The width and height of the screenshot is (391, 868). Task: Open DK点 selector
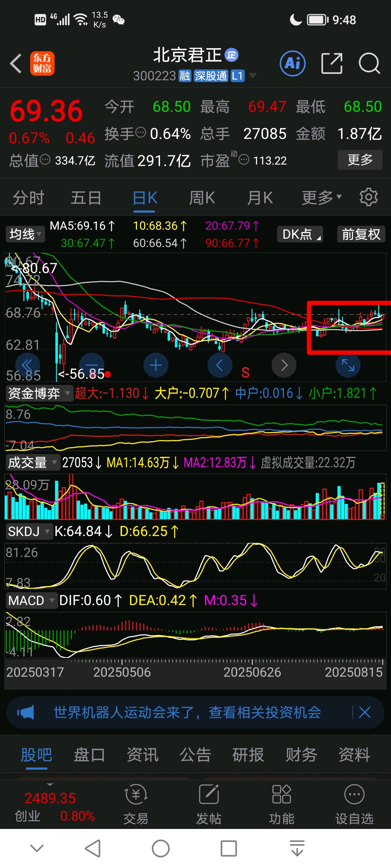pyautogui.click(x=300, y=234)
